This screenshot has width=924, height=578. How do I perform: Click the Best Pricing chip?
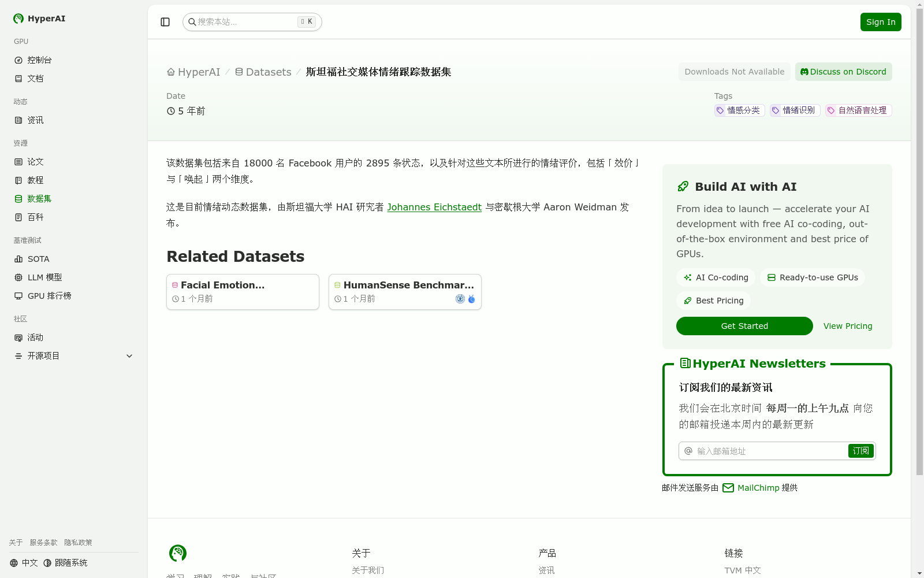pyautogui.click(x=713, y=301)
